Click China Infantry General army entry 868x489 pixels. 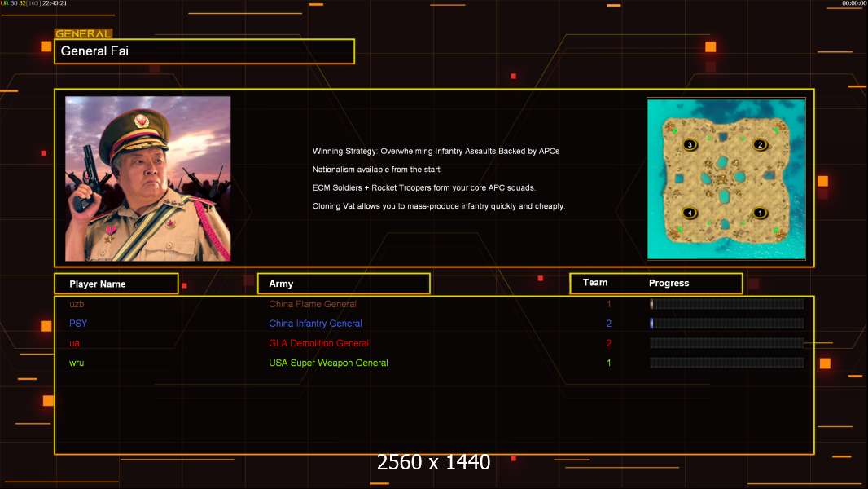(315, 324)
